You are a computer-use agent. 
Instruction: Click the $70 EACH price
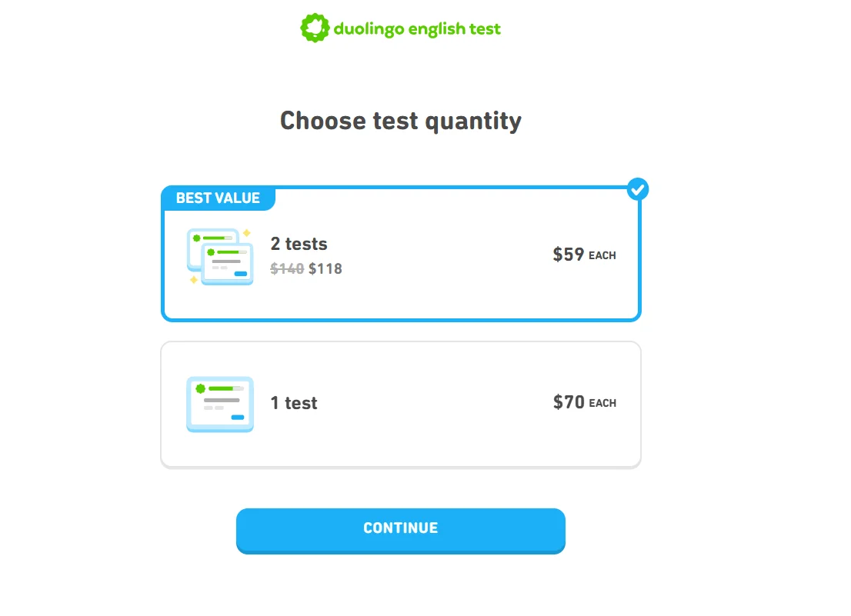pyautogui.click(x=584, y=402)
